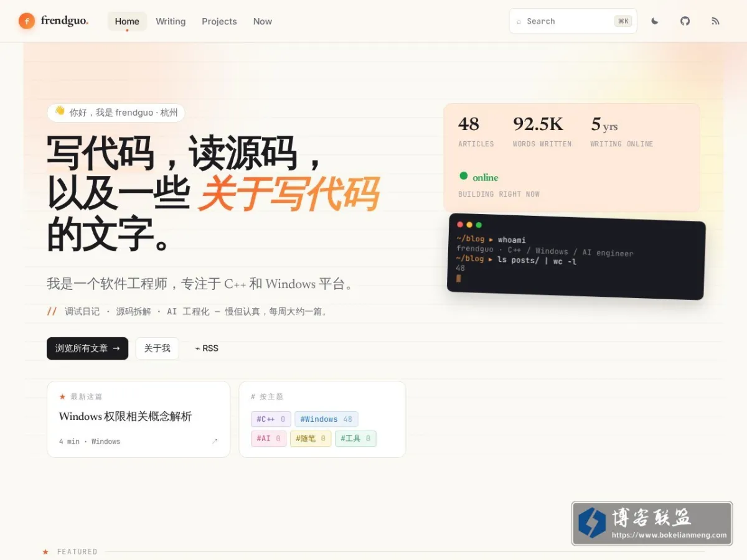
Task: Click the BUILDING RIGHT NOW caption
Action: coord(499,194)
